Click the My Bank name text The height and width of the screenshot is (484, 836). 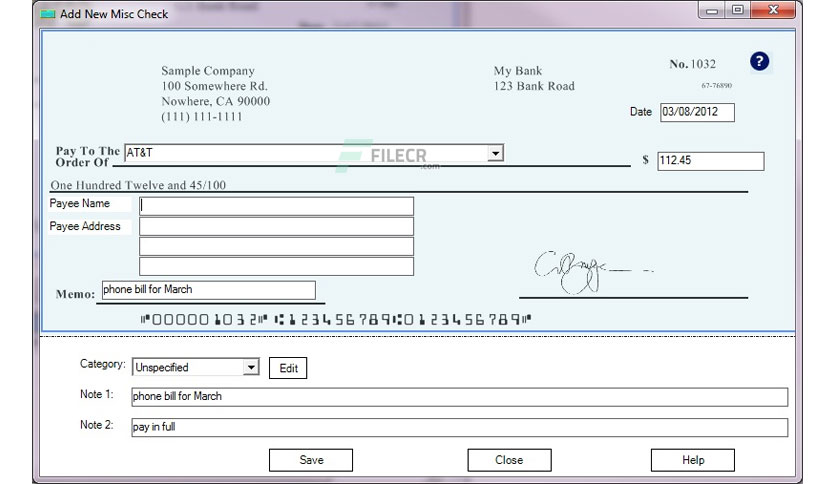point(518,71)
